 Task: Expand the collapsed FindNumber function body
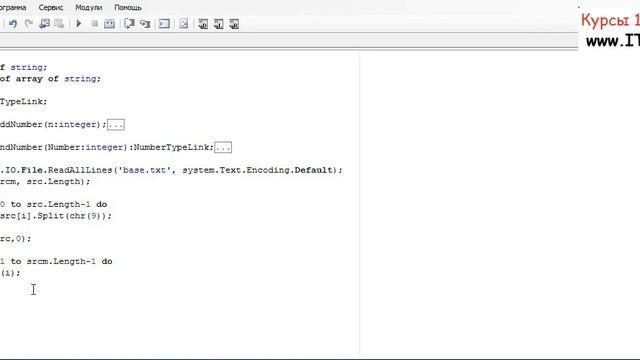[223, 148]
